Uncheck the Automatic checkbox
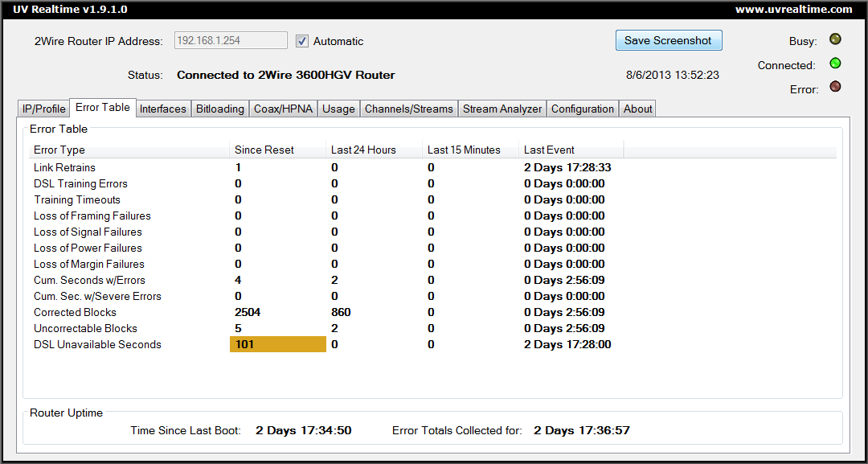The height and width of the screenshot is (464, 868). point(302,41)
